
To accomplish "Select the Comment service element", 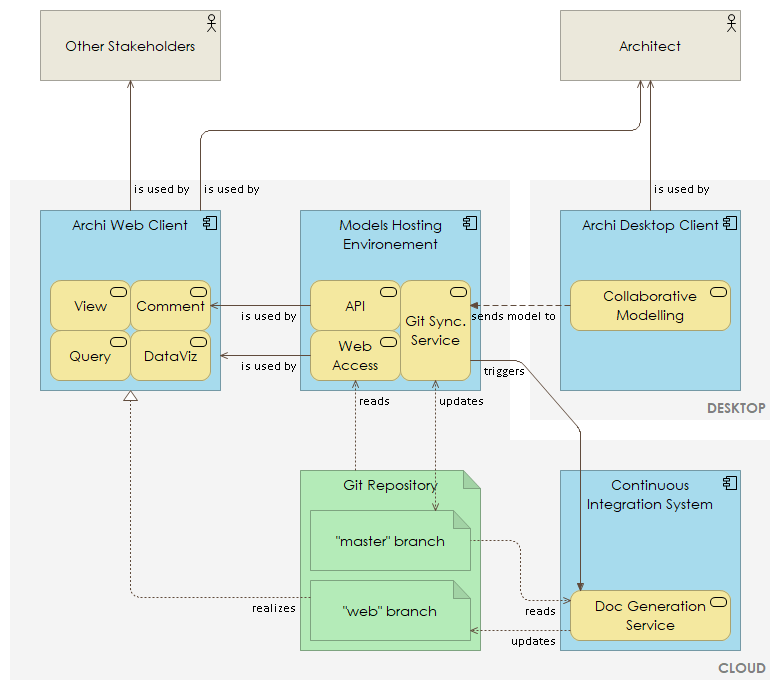I will tap(170, 305).
